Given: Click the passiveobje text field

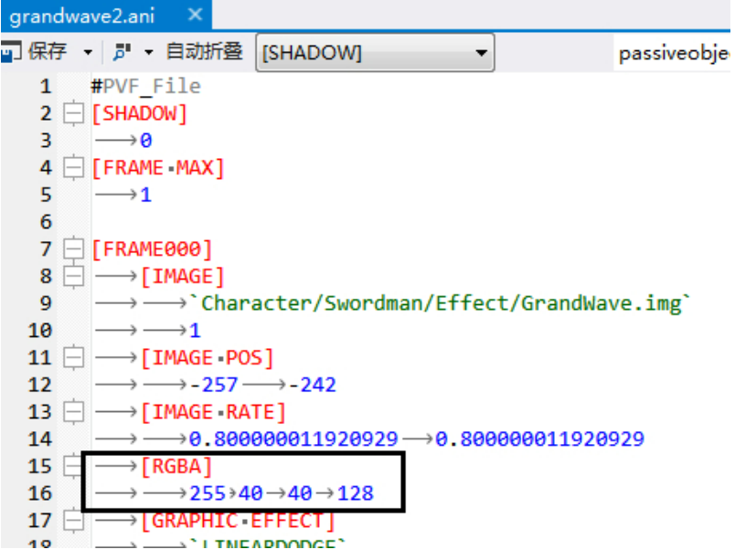Looking at the screenshot, I should tap(675, 53).
